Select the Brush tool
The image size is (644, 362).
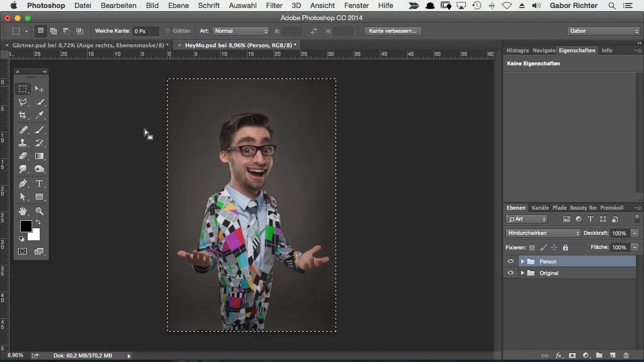[39, 130]
